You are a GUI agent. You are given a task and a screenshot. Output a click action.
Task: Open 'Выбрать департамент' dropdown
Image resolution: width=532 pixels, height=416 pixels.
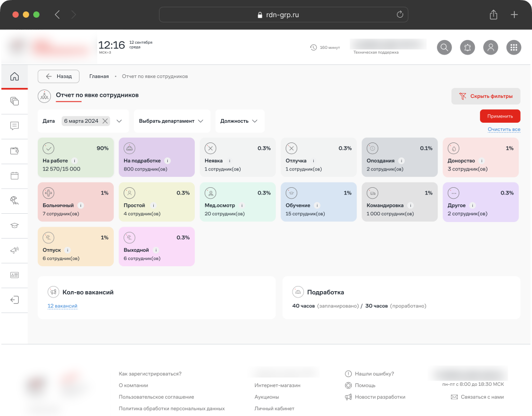(171, 121)
